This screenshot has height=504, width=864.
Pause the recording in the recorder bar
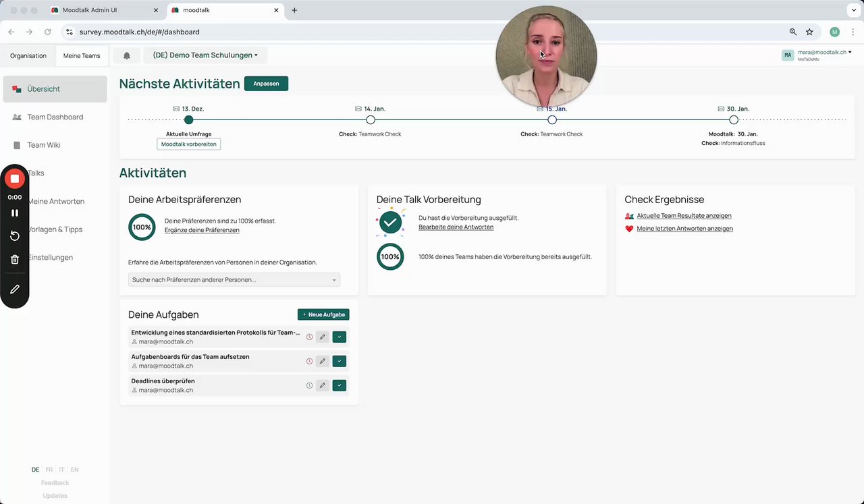14,213
